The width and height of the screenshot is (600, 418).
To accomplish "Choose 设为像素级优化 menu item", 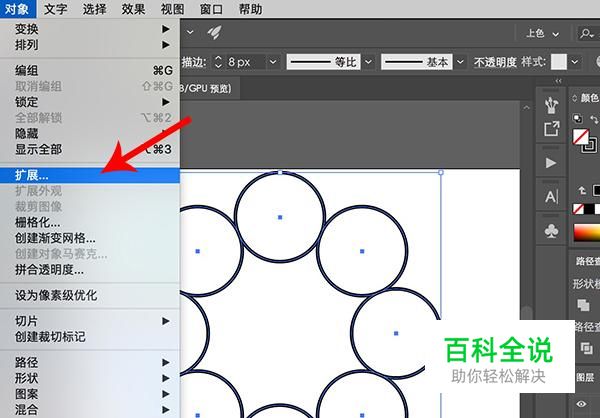I will point(90,296).
